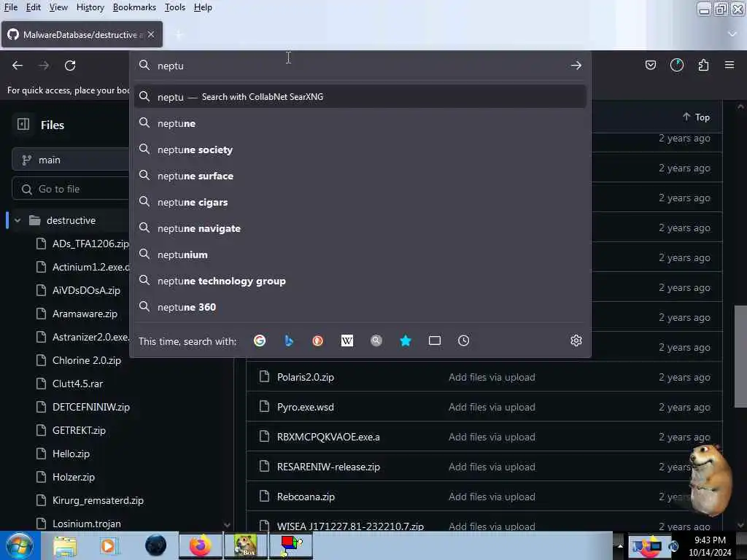Image resolution: width=747 pixels, height=560 pixels.
Task: Select Holzer.zip in file tree
Action: click(74, 477)
